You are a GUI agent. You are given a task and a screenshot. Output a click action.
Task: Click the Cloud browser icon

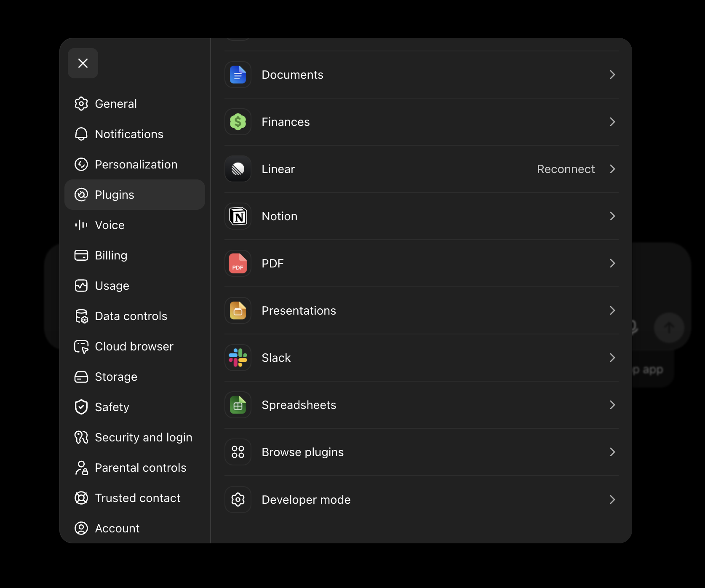click(81, 346)
